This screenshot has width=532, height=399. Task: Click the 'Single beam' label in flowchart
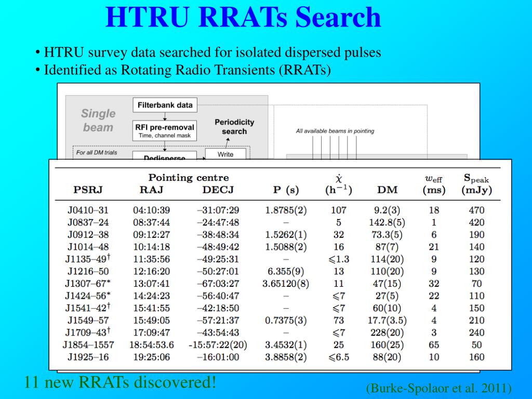(x=98, y=120)
